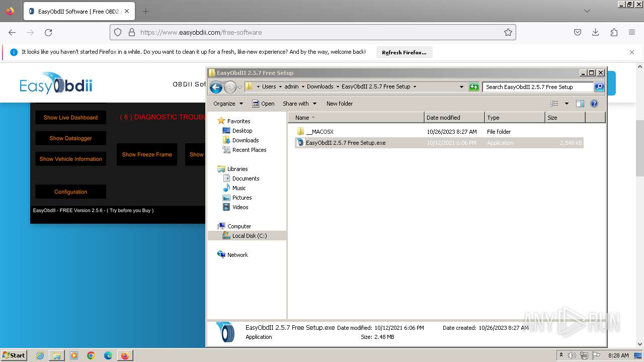Click the Explorer forward navigation arrow
Image resolution: width=644 pixels, height=362 pixels.
coord(230,87)
